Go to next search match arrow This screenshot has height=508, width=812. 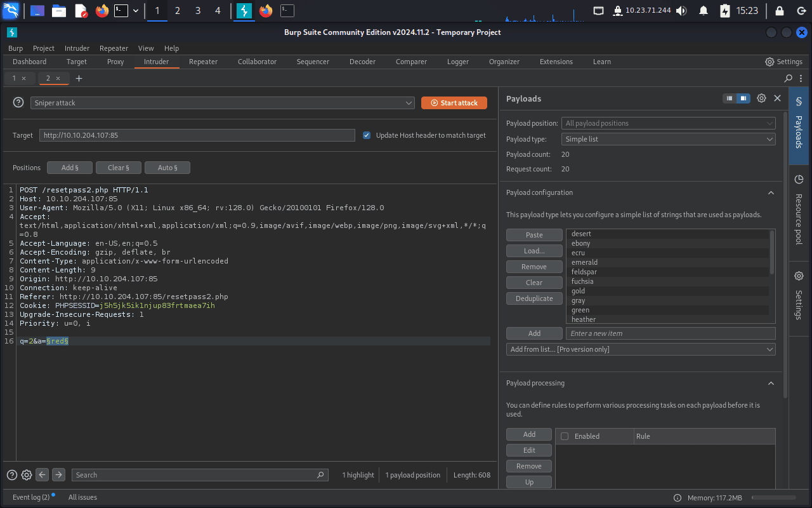[x=58, y=475]
